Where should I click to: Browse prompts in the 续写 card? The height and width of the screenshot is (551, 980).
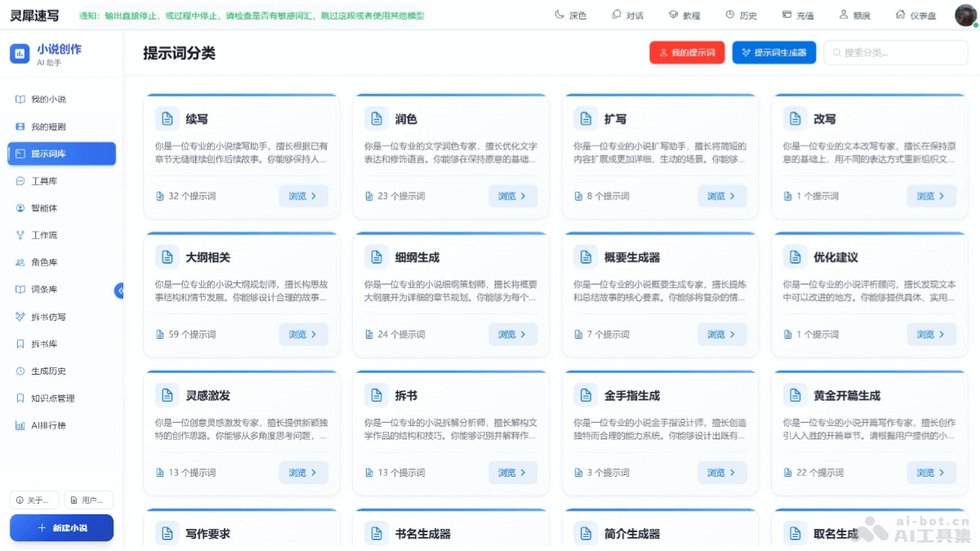click(303, 196)
